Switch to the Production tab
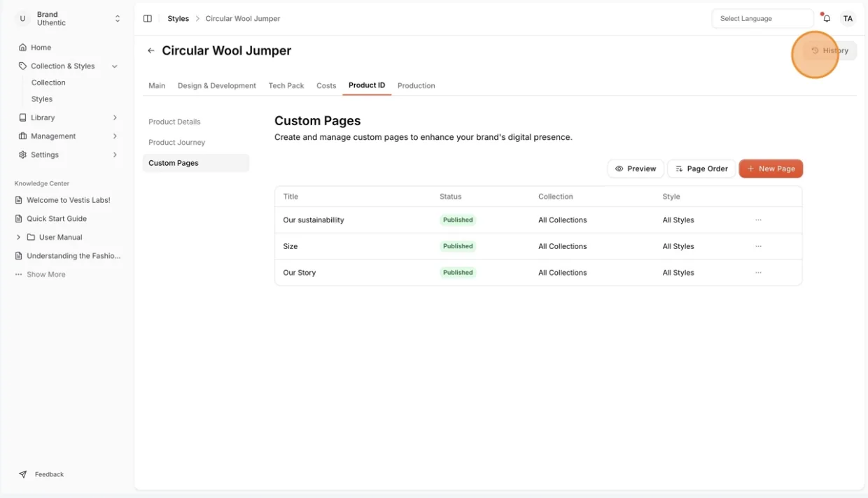 tap(416, 85)
